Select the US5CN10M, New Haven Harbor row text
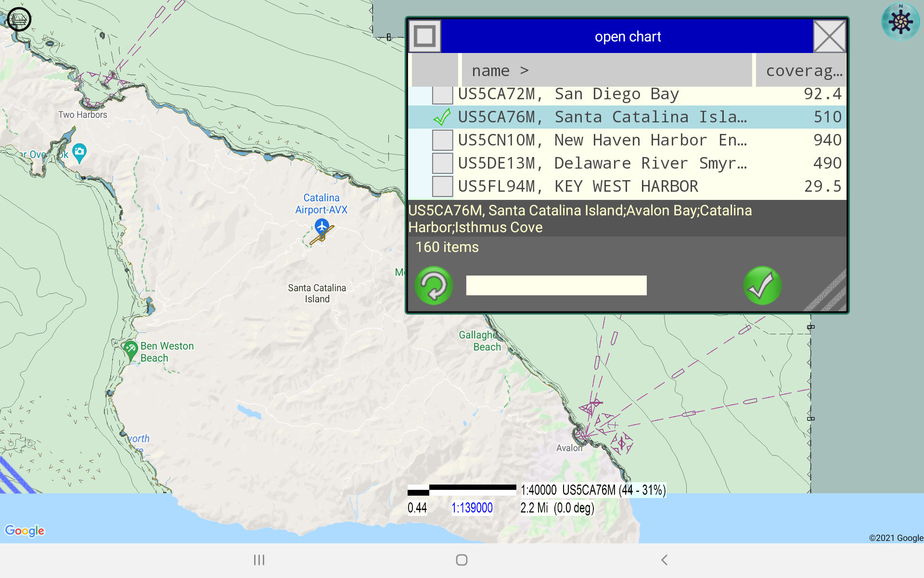The height and width of the screenshot is (578, 924). 602,140
